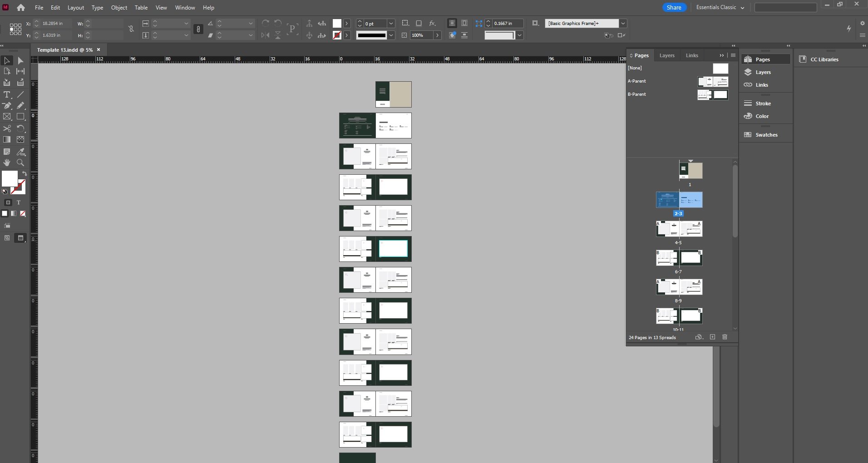
Task: Click the create new page icon
Action: tap(712, 337)
